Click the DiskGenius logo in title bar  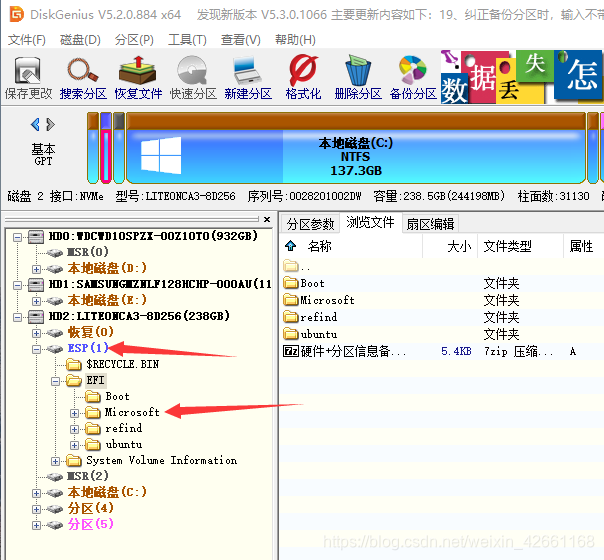[x=17, y=14]
